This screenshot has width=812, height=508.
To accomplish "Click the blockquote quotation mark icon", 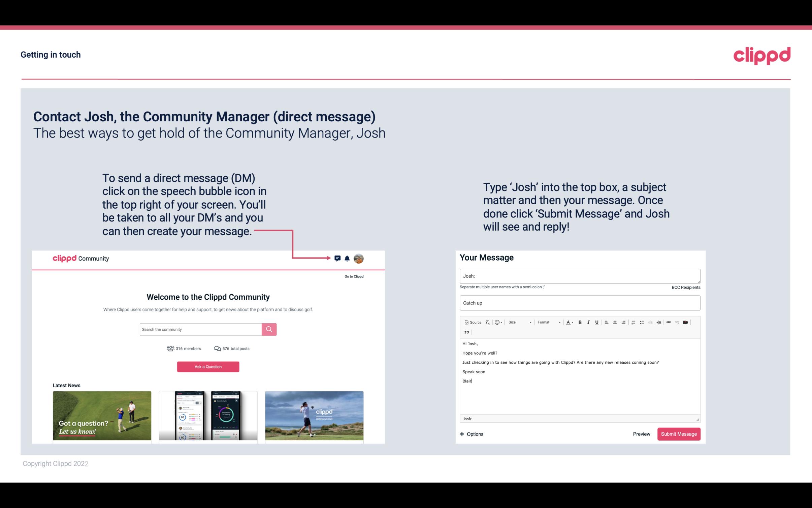I will click(466, 332).
